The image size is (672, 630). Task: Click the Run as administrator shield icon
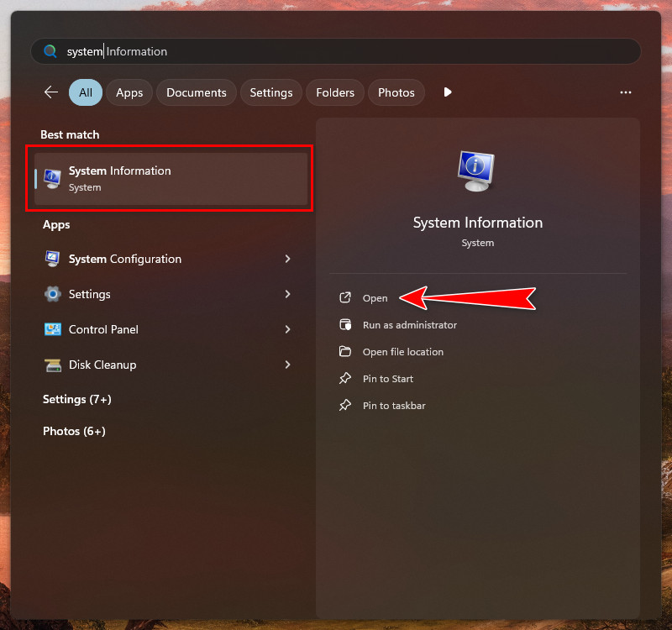[345, 324]
